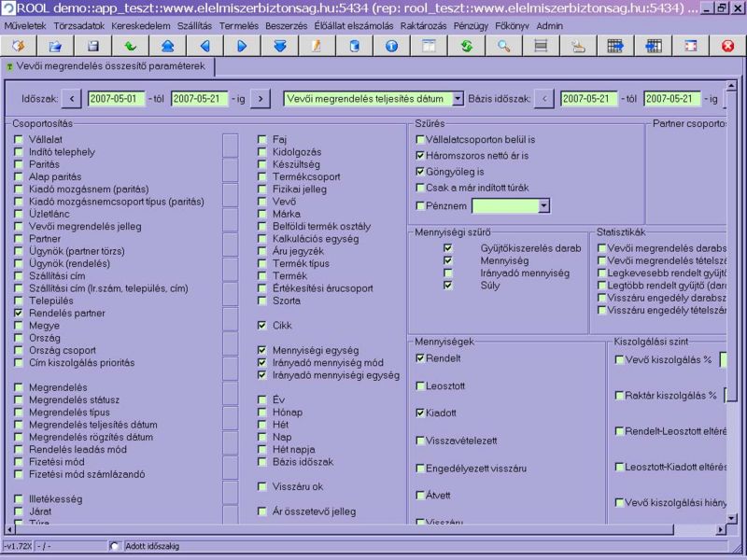This screenshot has height=560, width=747.
Task: Toggle the Göngyöleg is filter checkbox
Action: (420, 172)
